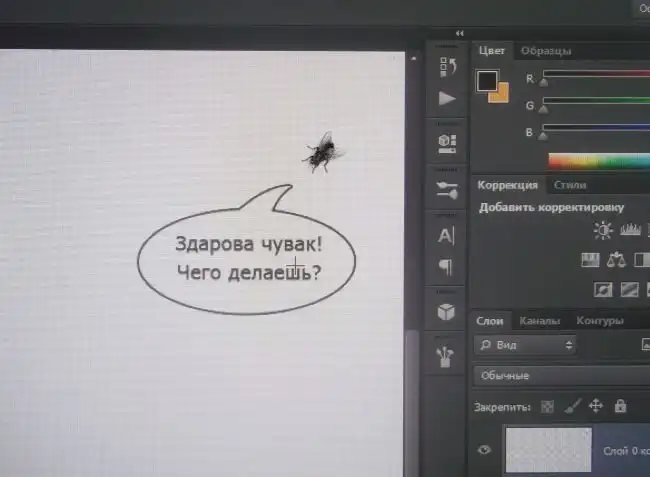
Task: Add a Brightness/Contrast adjustment
Action: (603, 231)
